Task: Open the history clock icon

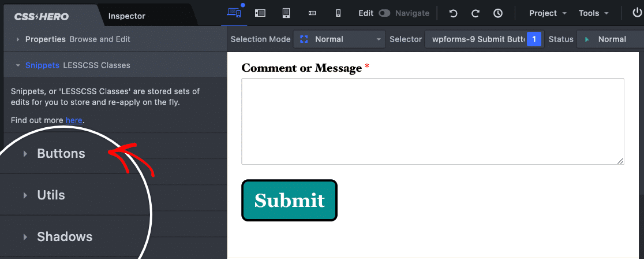Action: coord(498,13)
